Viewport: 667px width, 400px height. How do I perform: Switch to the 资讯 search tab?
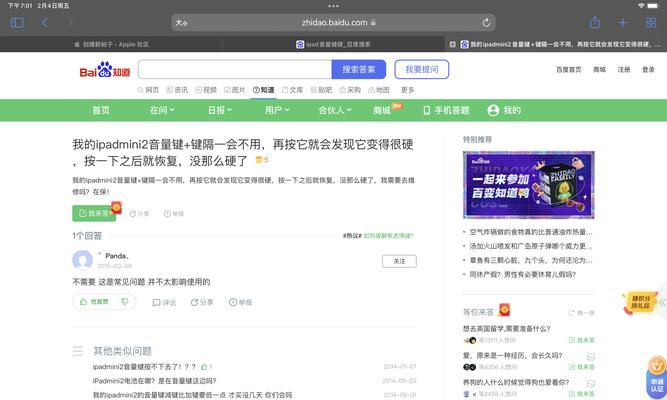tap(177, 90)
